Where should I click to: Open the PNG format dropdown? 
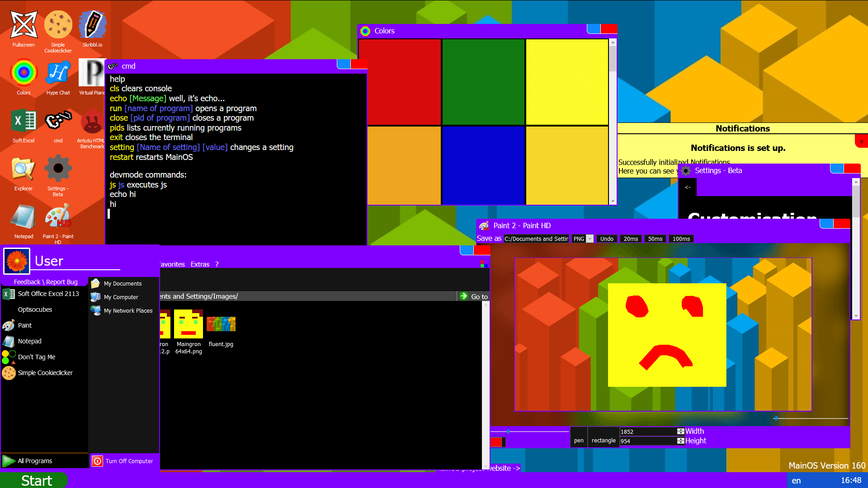point(590,239)
